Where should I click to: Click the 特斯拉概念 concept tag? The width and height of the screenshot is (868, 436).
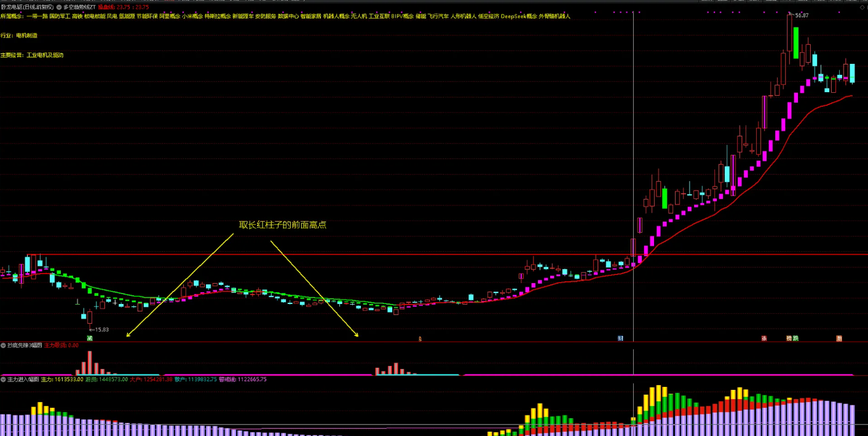click(x=218, y=17)
